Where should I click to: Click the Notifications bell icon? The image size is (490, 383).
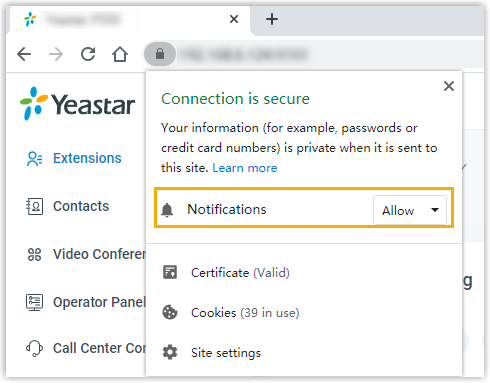(x=167, y=210)
